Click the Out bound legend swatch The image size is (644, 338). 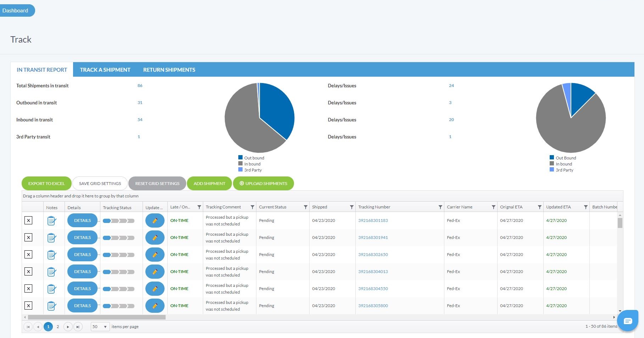240,158
